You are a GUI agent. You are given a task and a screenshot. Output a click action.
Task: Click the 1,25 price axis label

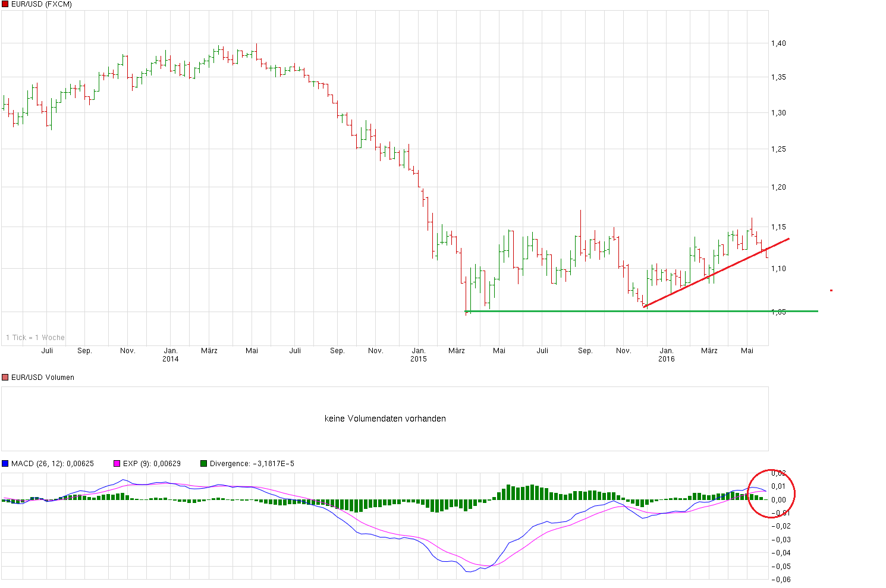click(778, 149)
